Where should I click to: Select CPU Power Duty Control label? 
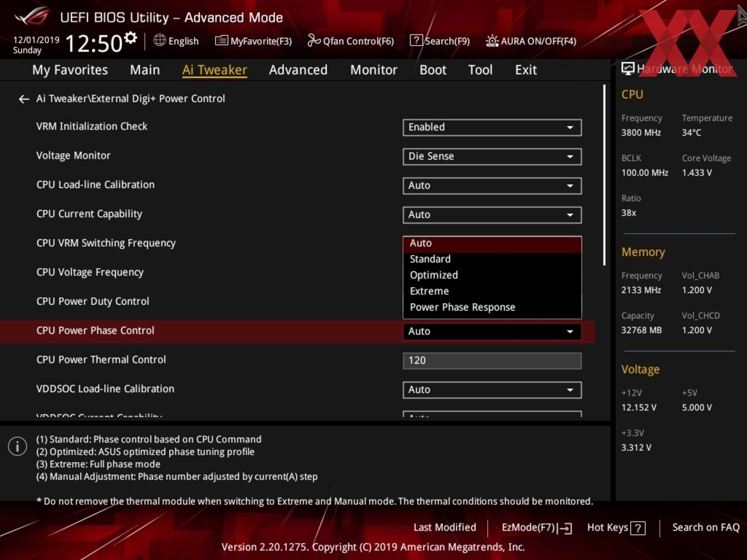click(x=93, y=301)
